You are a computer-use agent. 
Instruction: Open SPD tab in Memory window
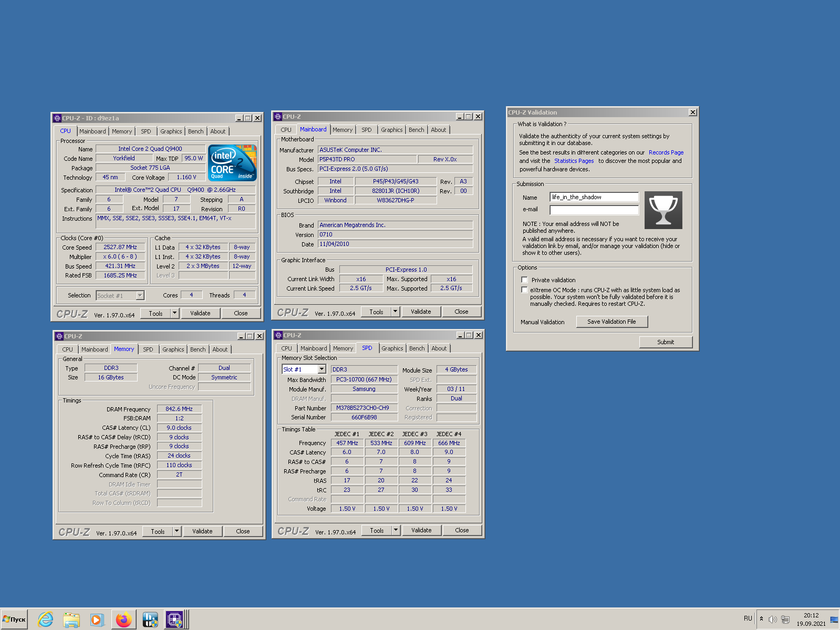click(148, 349)
